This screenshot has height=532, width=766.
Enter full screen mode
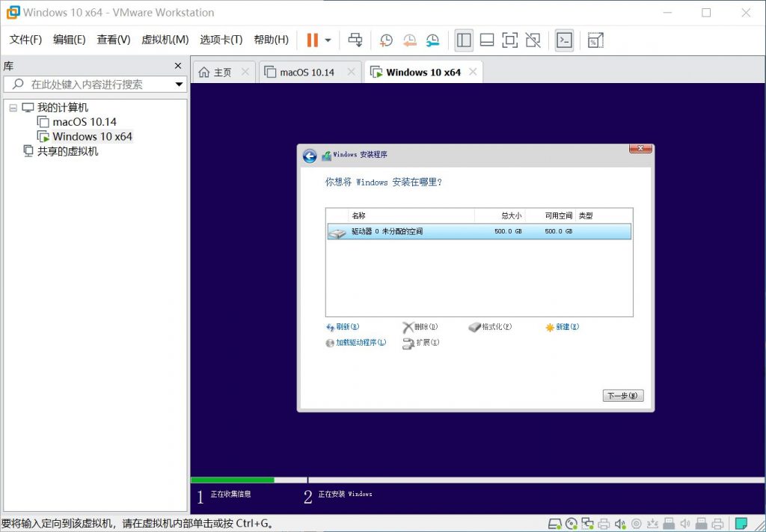pos(509,40)
